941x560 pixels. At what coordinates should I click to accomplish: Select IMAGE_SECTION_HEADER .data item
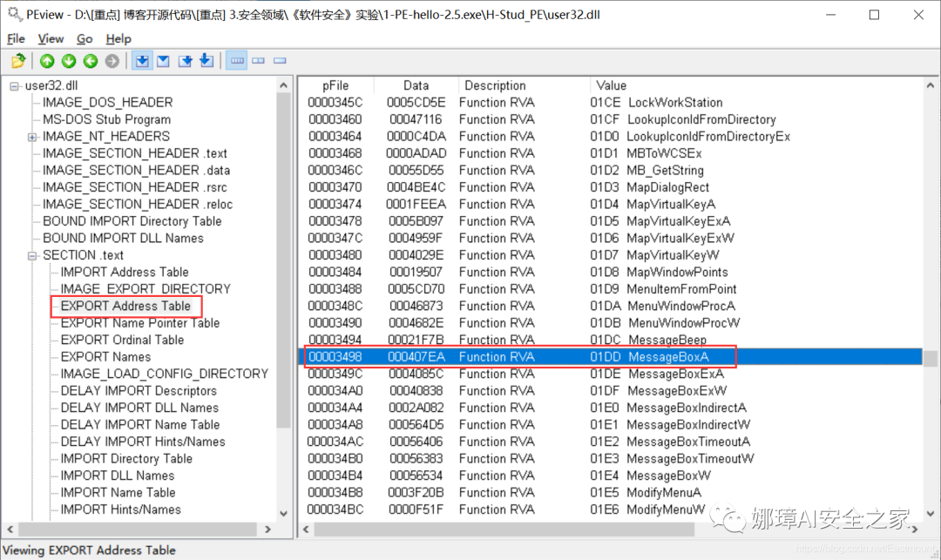tap(136, 171)
